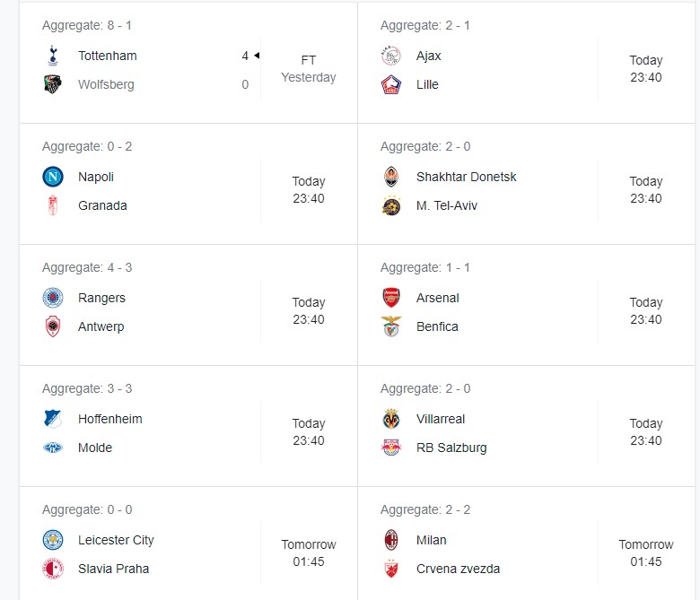700x600 pixels.
Task: Click the Shakhtar Donetsk logo
Action: tap(391, 177)
